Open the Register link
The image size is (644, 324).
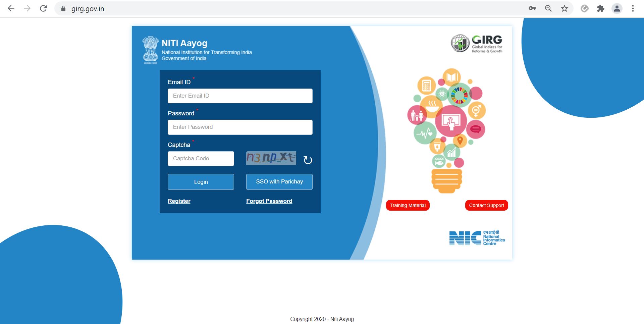tap(179, 201)
